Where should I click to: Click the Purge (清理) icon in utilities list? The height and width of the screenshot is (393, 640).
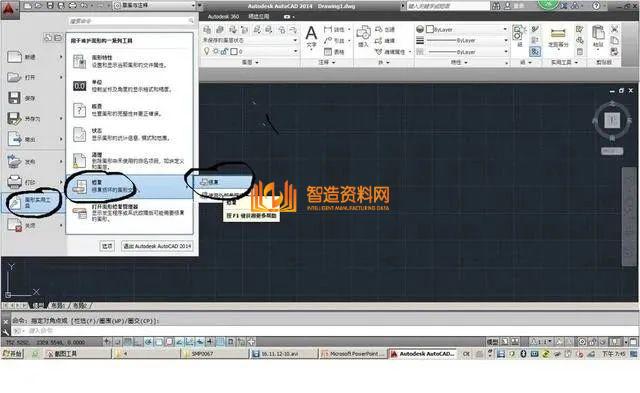[x=79, y=160]
